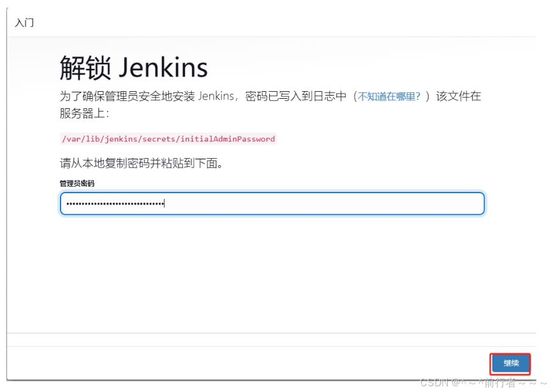Select the initialAdminPassword file path
Image resolution: width=551 pixels, height=392 pixels.
click(168, 139)
